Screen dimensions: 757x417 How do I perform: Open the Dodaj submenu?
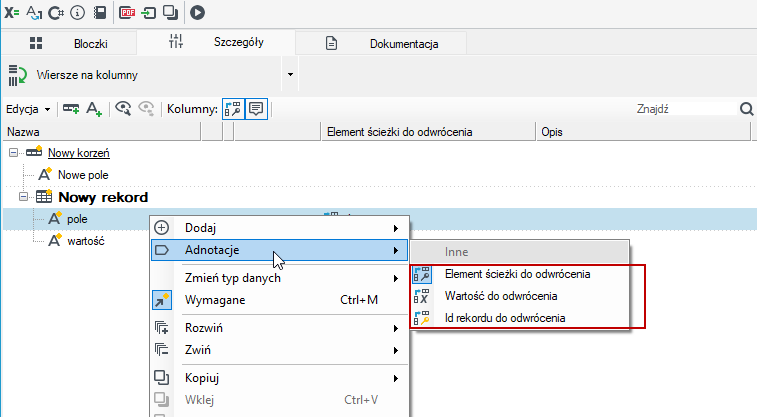(280, 228)
